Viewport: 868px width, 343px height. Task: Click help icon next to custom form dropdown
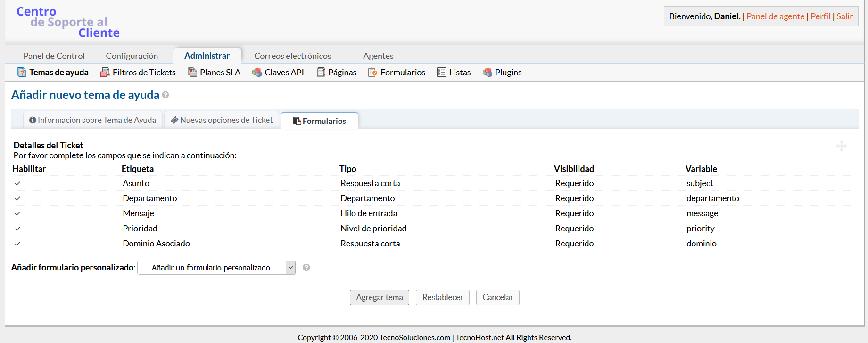[x=306, y=268]
